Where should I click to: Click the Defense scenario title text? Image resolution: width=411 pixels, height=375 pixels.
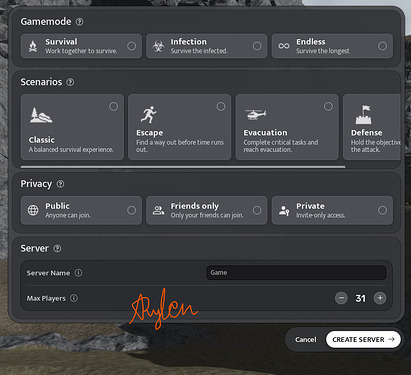[x=367, y=133]
